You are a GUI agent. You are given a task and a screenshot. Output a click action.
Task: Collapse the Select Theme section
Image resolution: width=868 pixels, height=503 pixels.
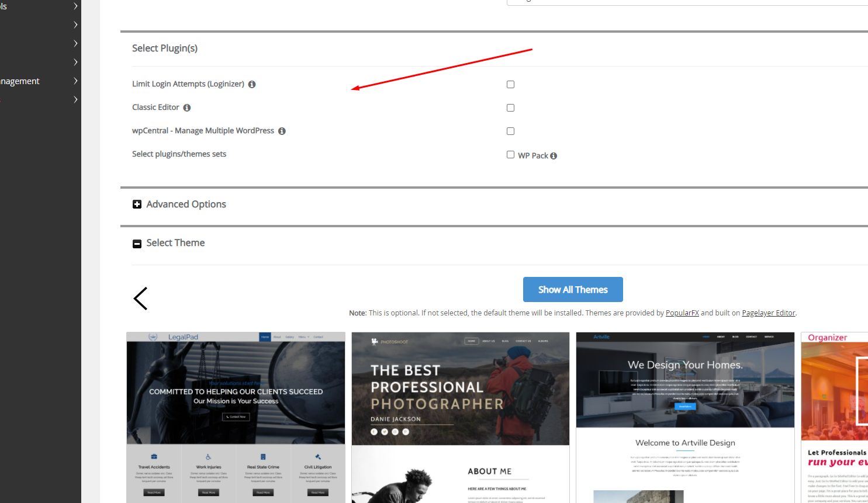click(175, 243)
